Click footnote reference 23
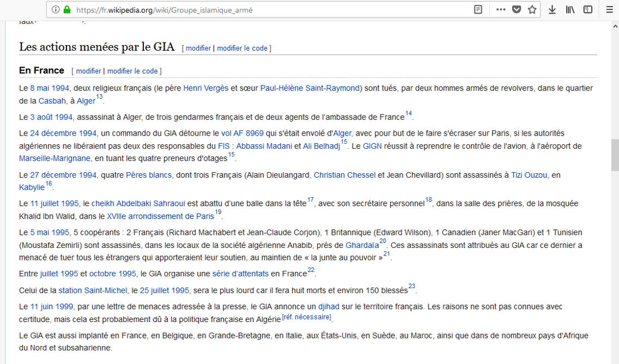The width and height of the screenshot is (619, 364). coord(412,286)
